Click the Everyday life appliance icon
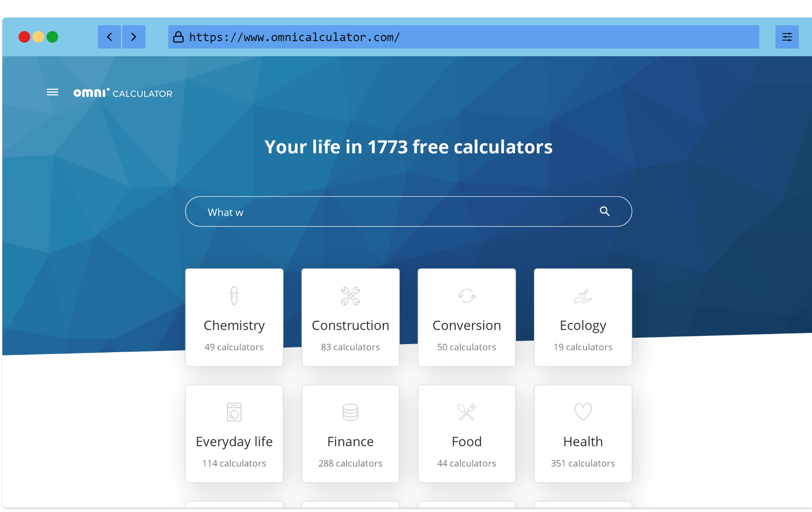Screen dimensions: 812x512 point(234,411)
